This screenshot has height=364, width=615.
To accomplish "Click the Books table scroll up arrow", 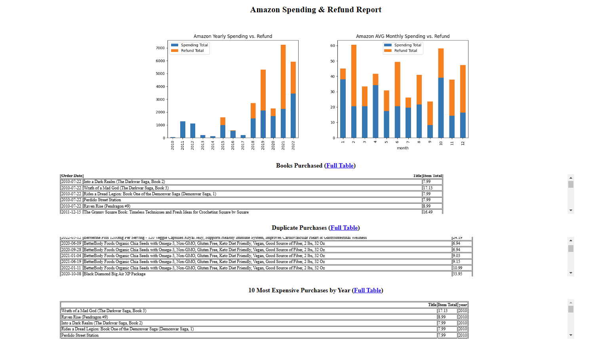I will coord(571,178).
